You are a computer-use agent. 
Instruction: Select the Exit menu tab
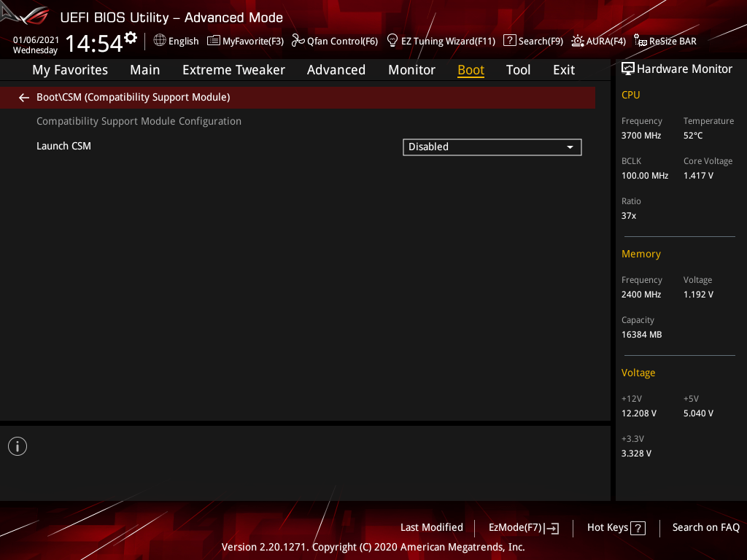[x=564, y=70]
